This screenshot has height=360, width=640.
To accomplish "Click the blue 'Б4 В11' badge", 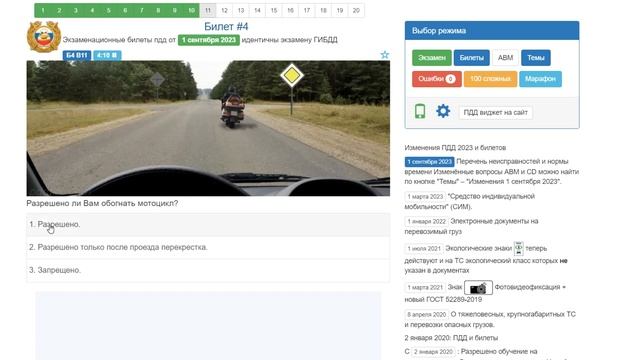I will [77, 55].
